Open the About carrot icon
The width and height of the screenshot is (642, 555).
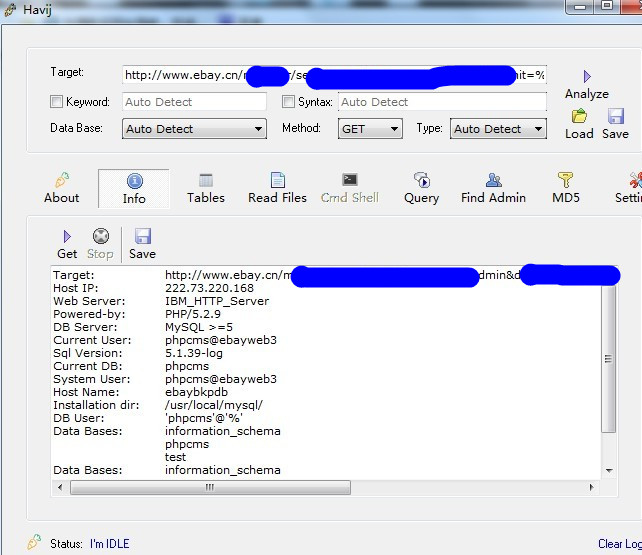pos(62,180)
